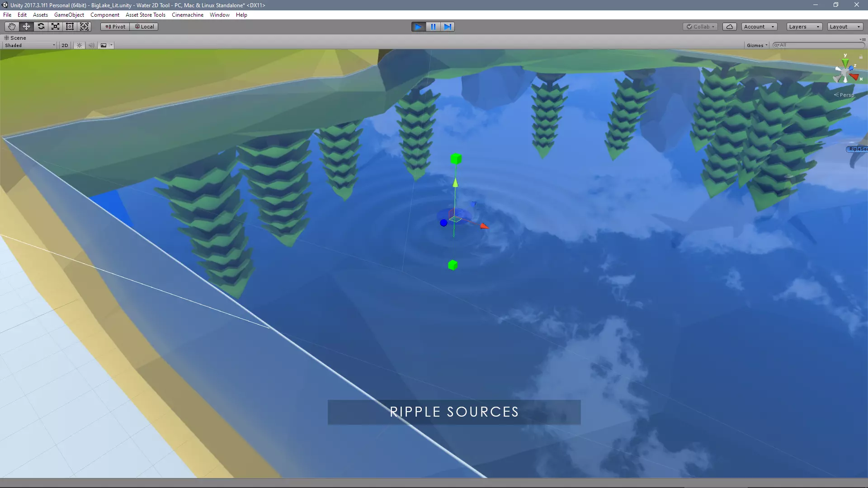Click the Step frame button
The width and height of the screenshot is (868, 488).
(x=448, y=27)
